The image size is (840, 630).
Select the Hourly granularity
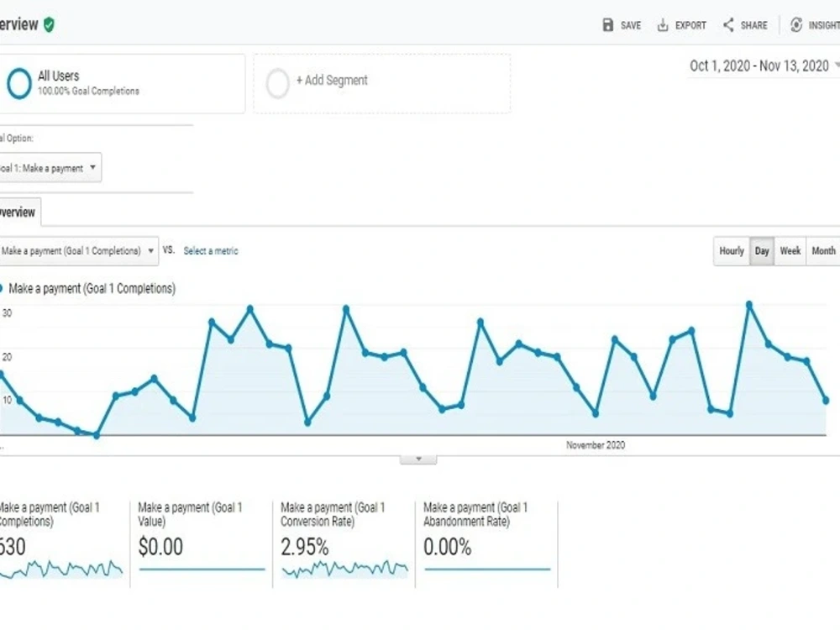coord(732,250)
